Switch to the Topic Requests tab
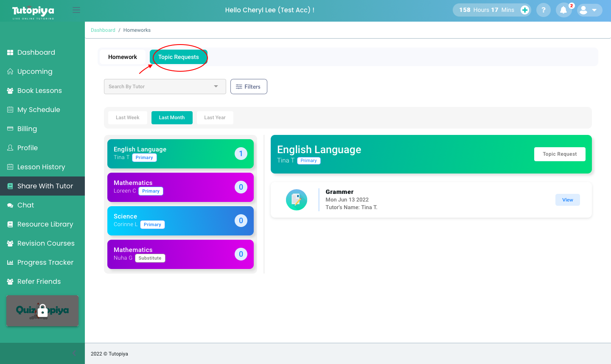The image size is (611, 364). coord(178,57)
